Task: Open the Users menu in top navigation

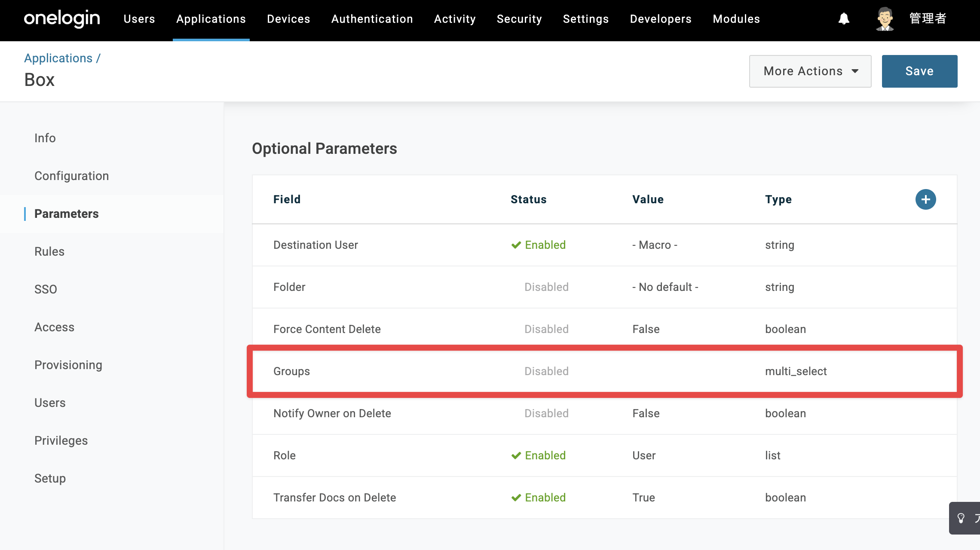Action: [139, 19]
